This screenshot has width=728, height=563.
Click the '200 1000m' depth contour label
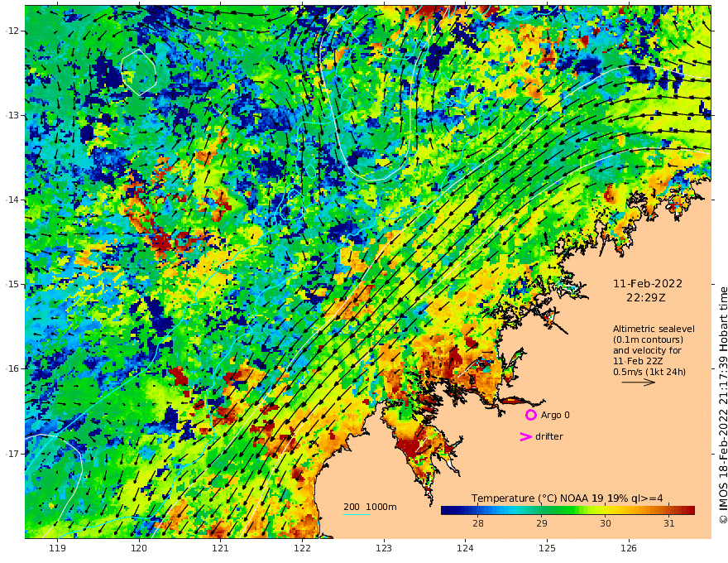pos(370,507)
